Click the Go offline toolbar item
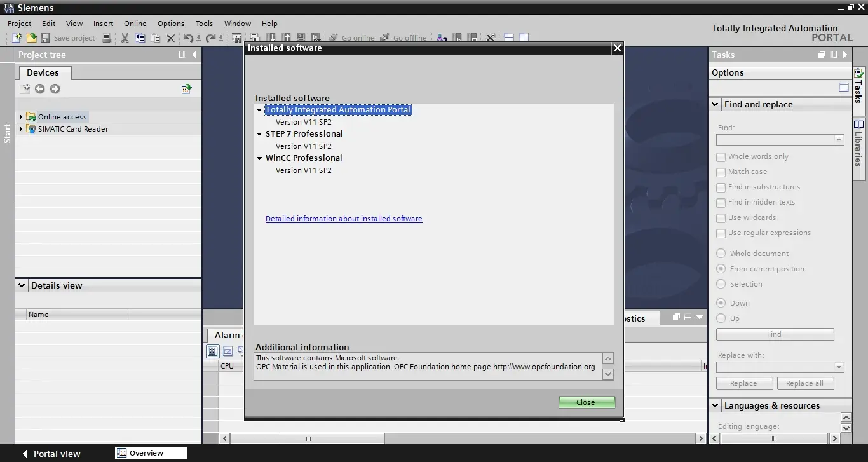868x462 pixels. 403,38
